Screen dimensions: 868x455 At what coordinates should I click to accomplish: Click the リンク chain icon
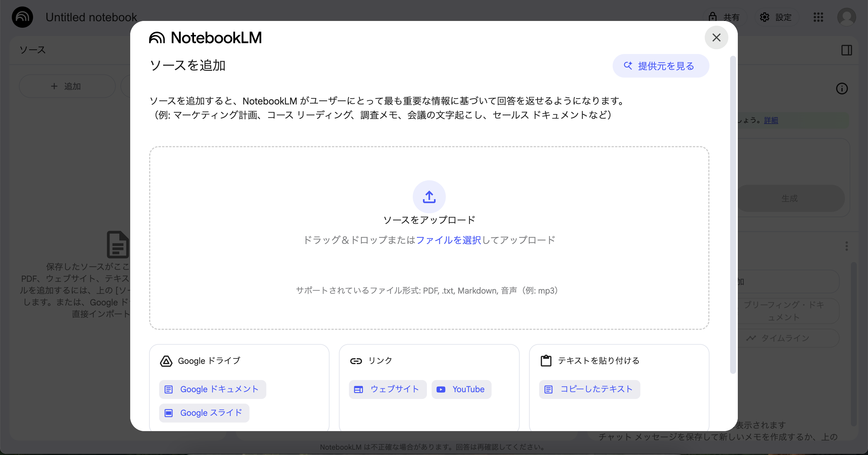click(356, 361)
